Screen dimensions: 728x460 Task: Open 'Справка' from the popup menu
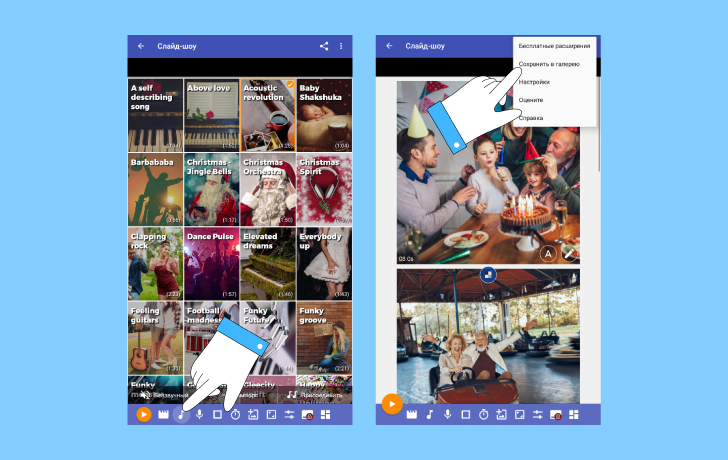(x=531, y=118)
